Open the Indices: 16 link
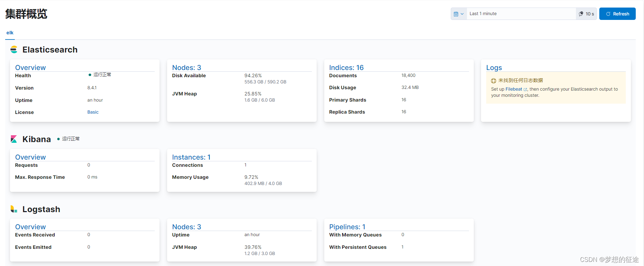 pyautogui.click(x=346, y=68)
